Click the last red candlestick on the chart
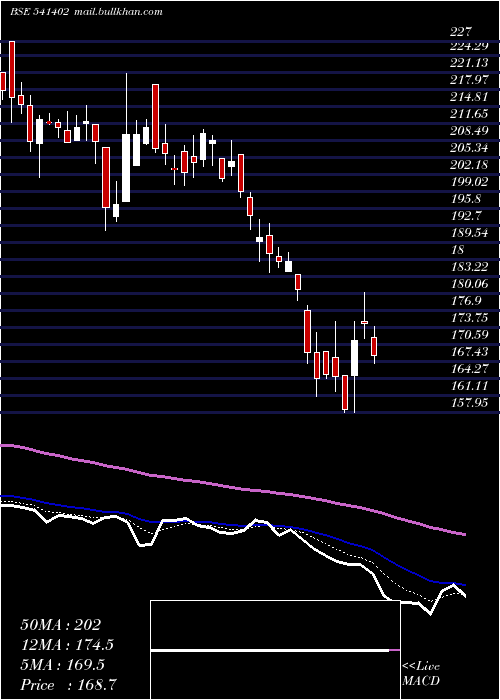Viewport: 500px width, 700px height. [x=374, y=346]
